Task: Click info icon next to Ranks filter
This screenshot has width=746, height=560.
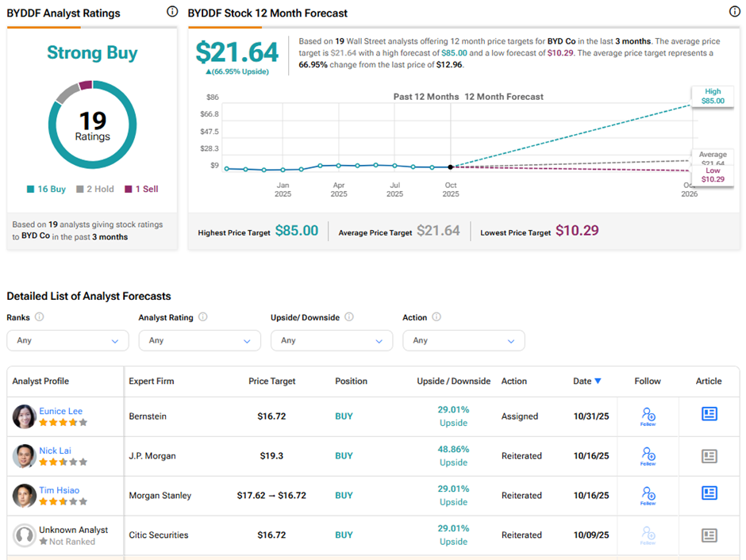Action: pyautogui.click(x=40, y=317)
